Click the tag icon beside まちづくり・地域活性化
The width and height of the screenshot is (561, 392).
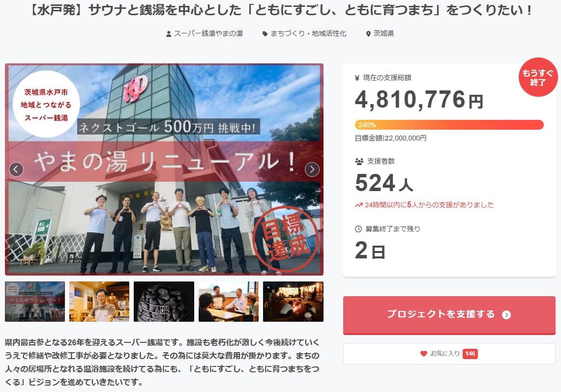[265, 34]
